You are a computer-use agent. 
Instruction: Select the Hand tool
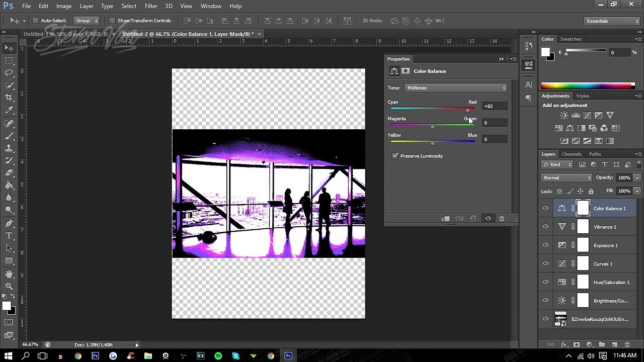[x=9, y=274]
